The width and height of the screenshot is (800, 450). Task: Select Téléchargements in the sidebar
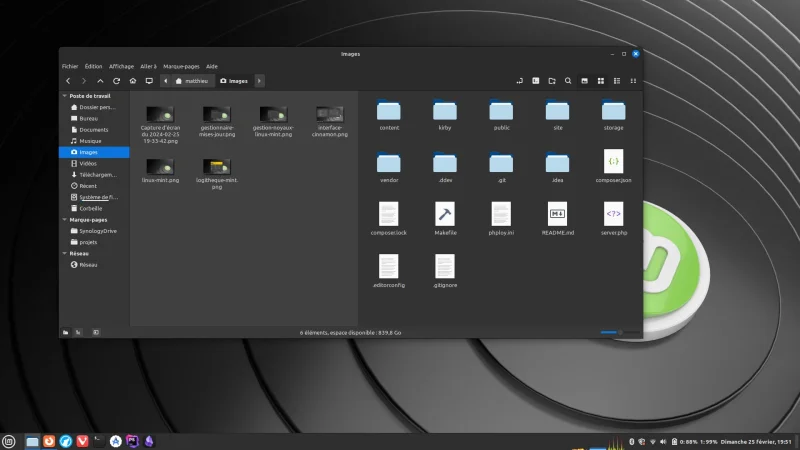coord(94,174)
